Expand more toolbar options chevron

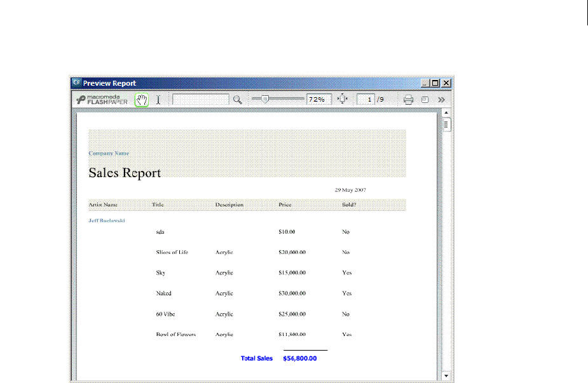[x=441, y=100]
